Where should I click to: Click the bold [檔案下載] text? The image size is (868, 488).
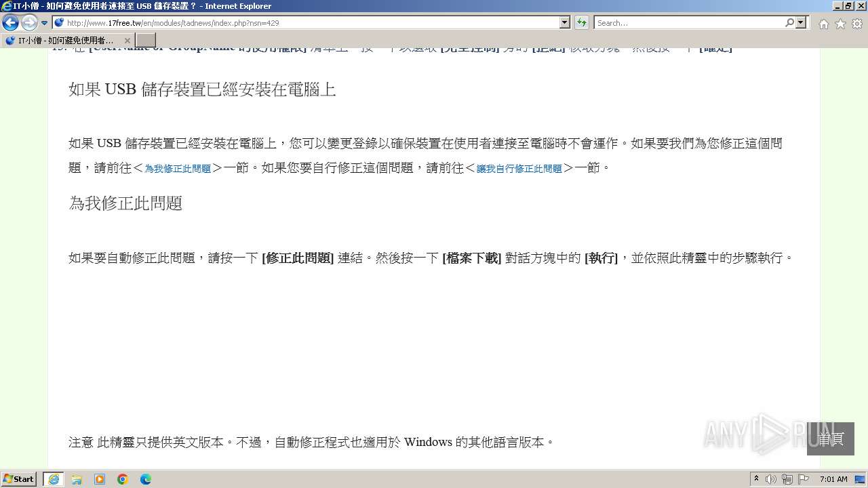[472, 258]
